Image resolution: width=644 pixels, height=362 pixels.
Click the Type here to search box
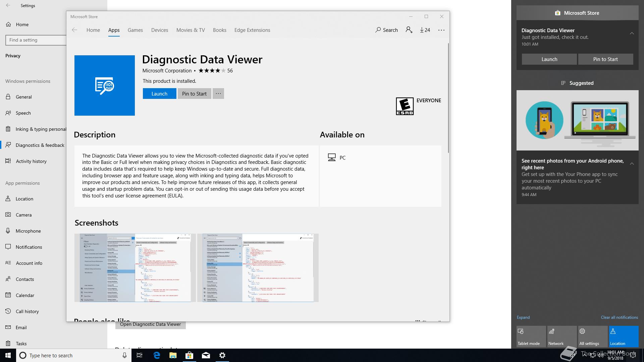74,355
